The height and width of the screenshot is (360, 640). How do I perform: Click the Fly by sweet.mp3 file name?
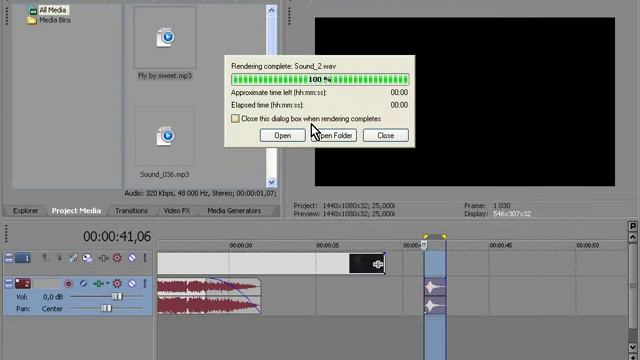(x=165, y=76)
